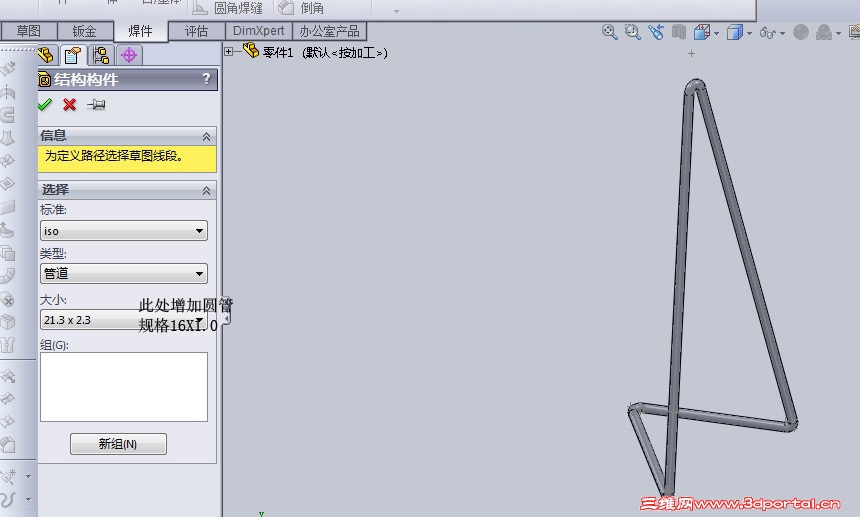Open the DimXpertManager crosshair tab icon
The image size is (860, 517).
pos(129,55)
